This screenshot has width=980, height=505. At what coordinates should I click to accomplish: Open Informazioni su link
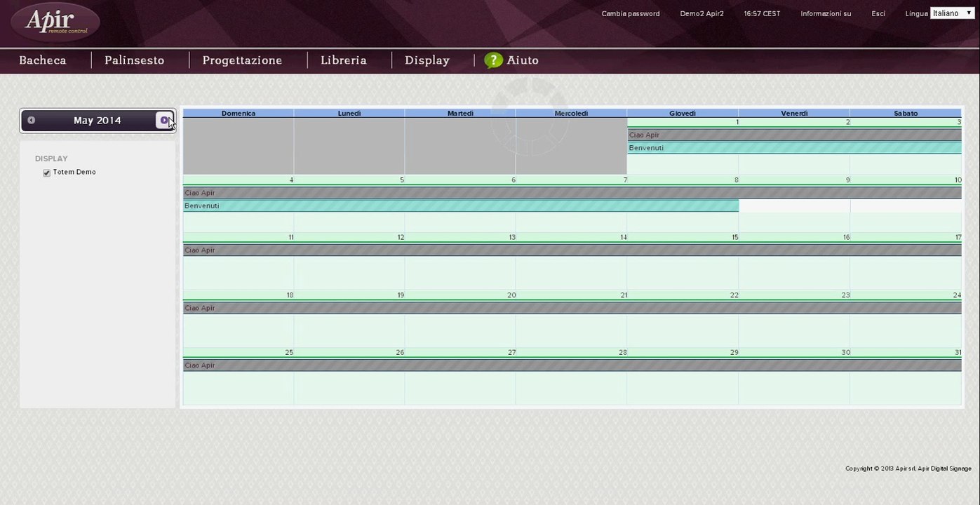point(826,14)
